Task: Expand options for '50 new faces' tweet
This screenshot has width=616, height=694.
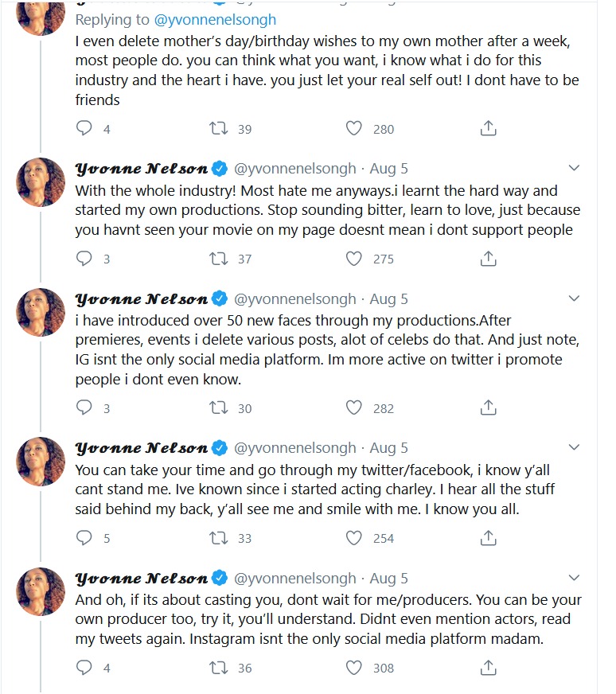Action: (574, 298)
